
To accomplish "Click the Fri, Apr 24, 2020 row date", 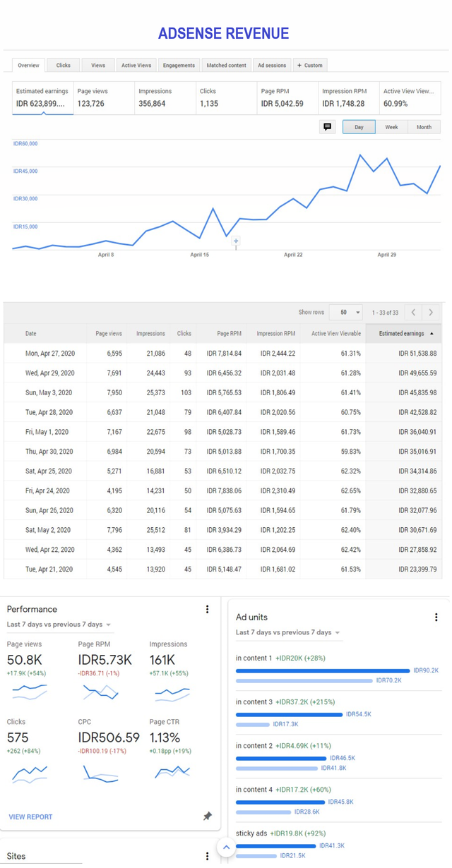I will coord(47,490).
